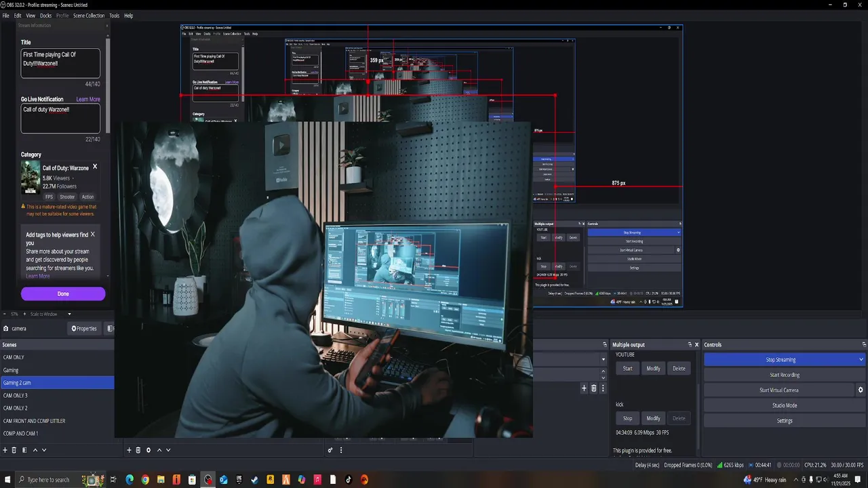Viewport: 868px width, 488px height.
Task: Remove the scene transition with the trash icon
Action: [x=594, y=388]
